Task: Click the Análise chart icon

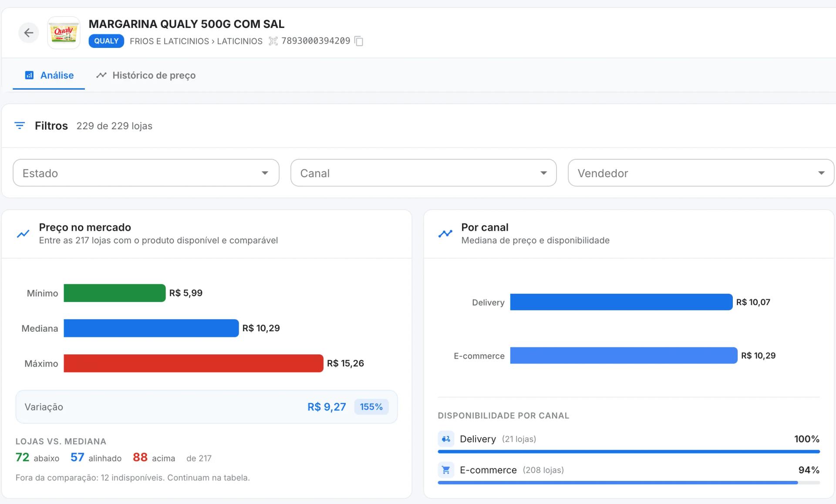Action: pyautogui.click(x=29, y=75)
